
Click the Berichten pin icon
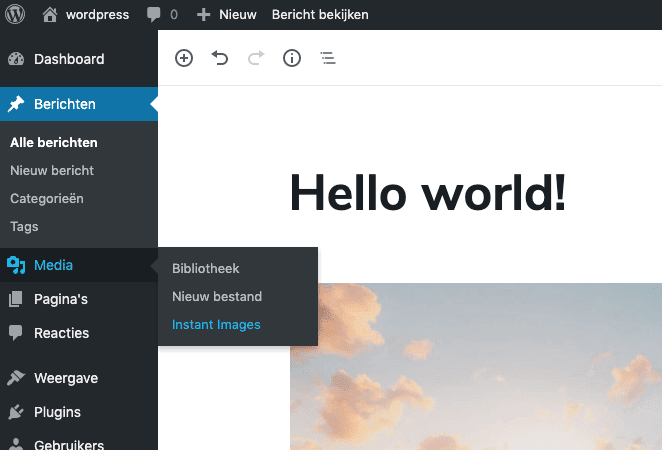pyautogui.click(x=16, y=104)
